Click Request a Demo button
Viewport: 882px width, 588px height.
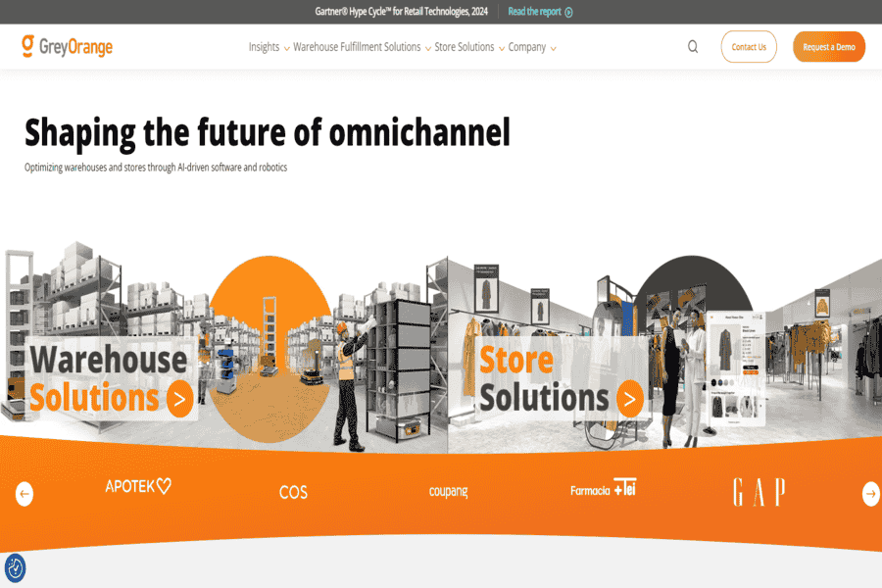click(829, 47)
